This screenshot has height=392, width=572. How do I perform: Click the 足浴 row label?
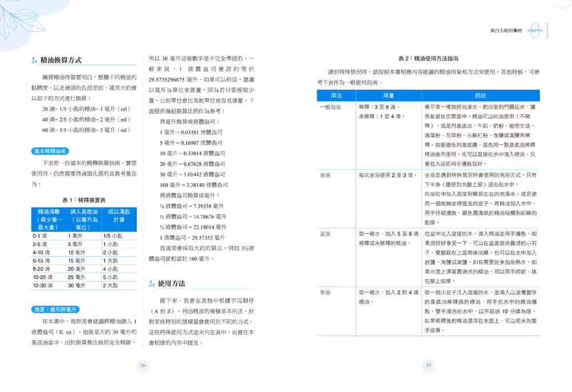[x=325, y=234]
